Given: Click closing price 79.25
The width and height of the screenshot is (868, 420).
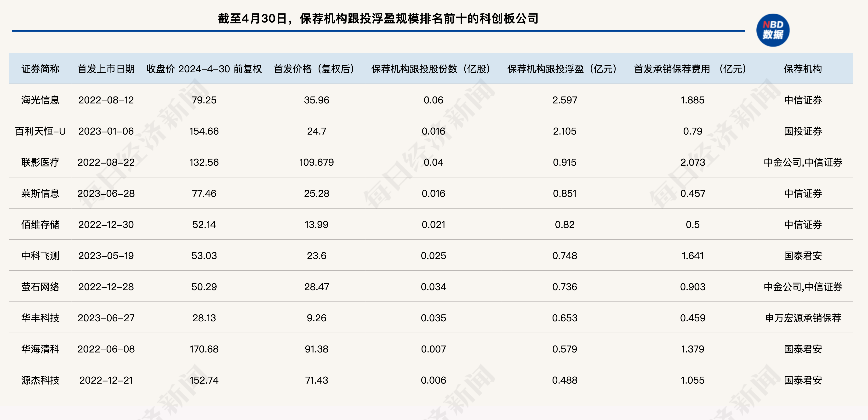Looking at the screenshot, I should point(204,100).
